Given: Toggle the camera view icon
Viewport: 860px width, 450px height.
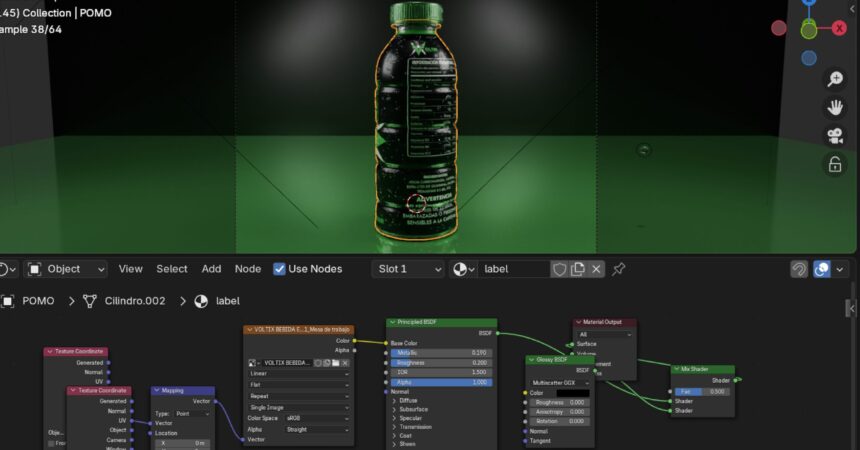Looking at the screenshot, I should [x=835, y=135].
